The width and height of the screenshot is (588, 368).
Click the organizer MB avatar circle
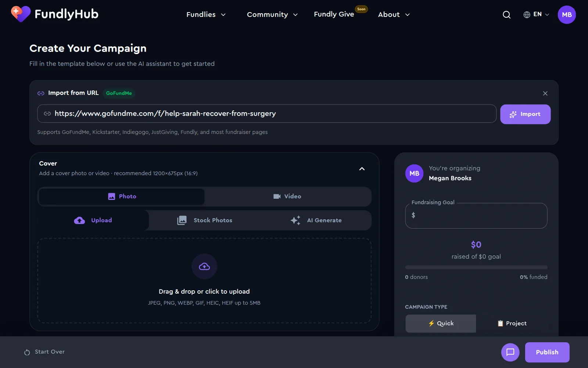click(x=414, y=173)
